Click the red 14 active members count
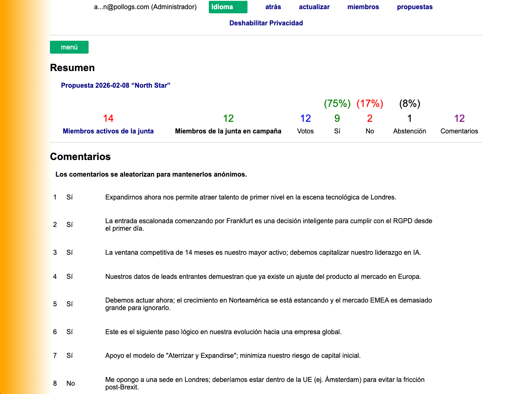The width and height of the screenshot is (532, 394). [x=108, y=118]
